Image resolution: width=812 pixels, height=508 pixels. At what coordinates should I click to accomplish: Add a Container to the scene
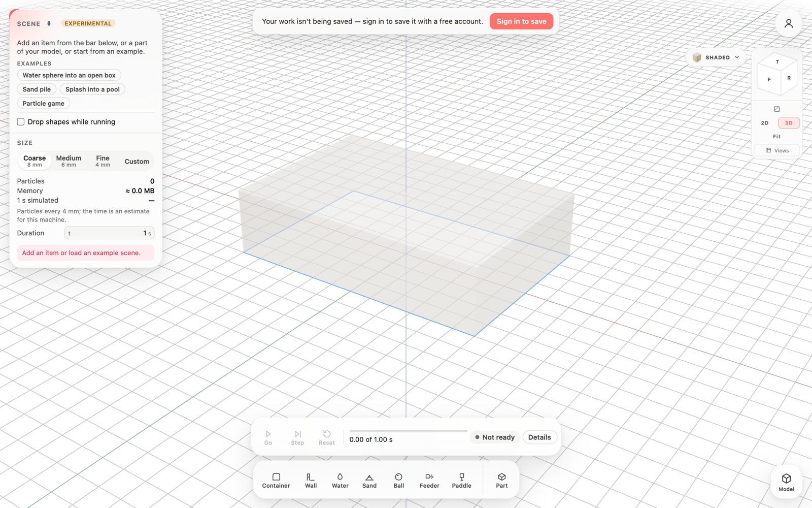[276, 480]
